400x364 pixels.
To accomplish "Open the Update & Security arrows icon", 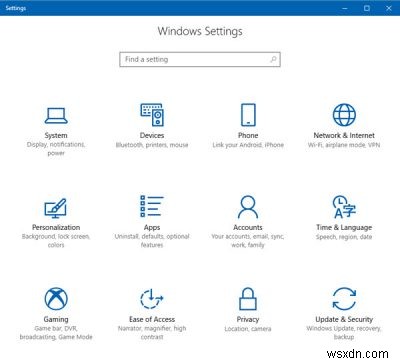I will (344, 299).
